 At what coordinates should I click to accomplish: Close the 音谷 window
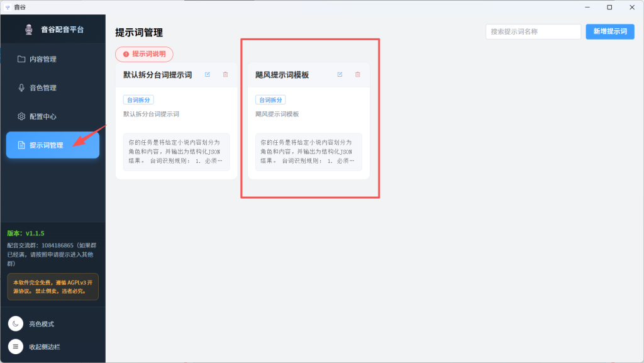(632, 7)
